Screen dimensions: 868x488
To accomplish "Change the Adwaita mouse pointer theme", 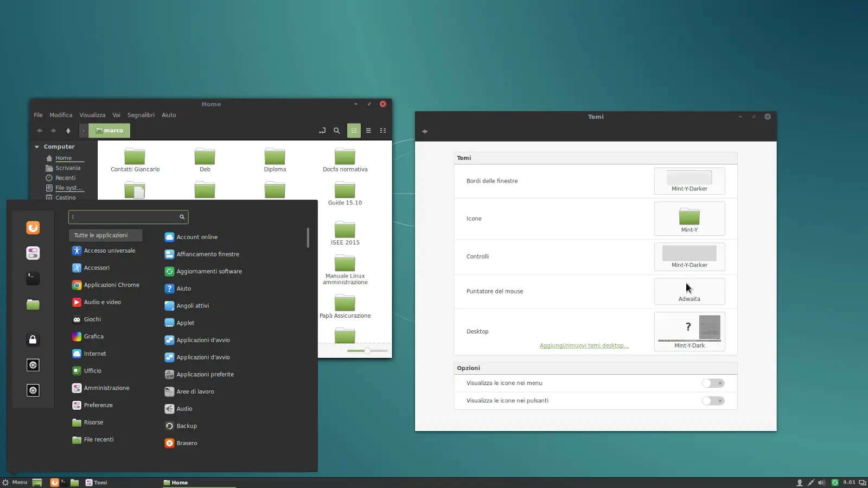I will (x=690, y=291).
